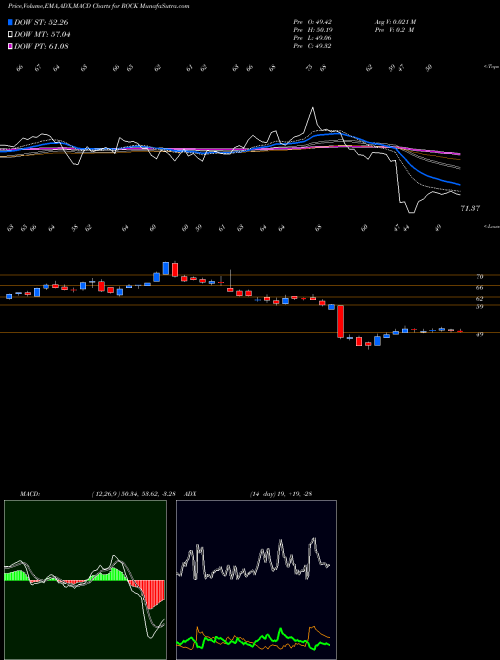The image size is (500, 660).
Task: Click the large red breakdown candlestick
Action: [x=340, y=321]
